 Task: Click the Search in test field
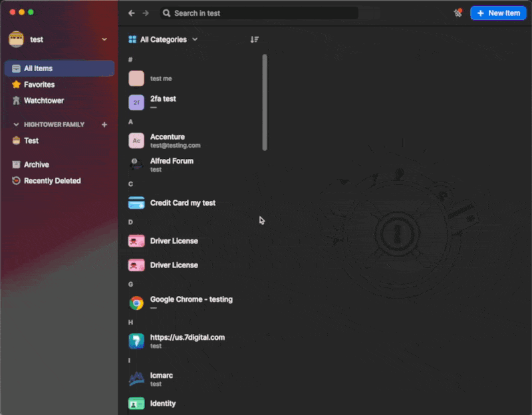point(259,13)
